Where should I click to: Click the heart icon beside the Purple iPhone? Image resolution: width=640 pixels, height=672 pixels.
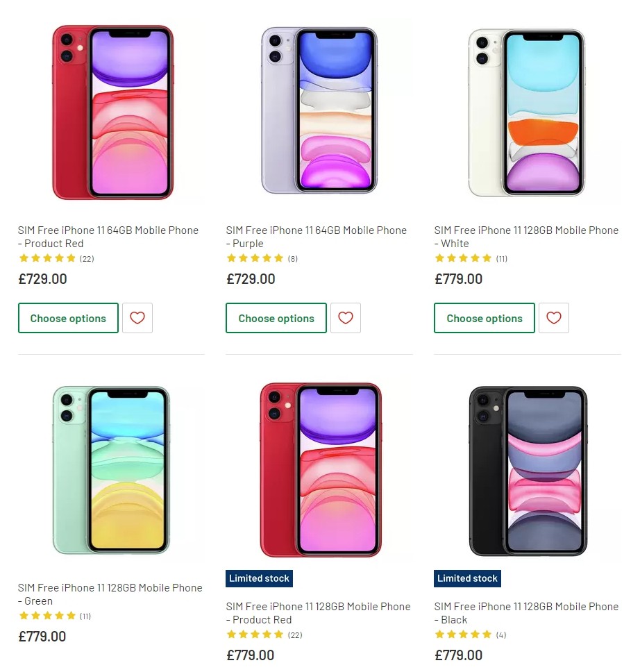pyautogui.click(x=345, y=318)
